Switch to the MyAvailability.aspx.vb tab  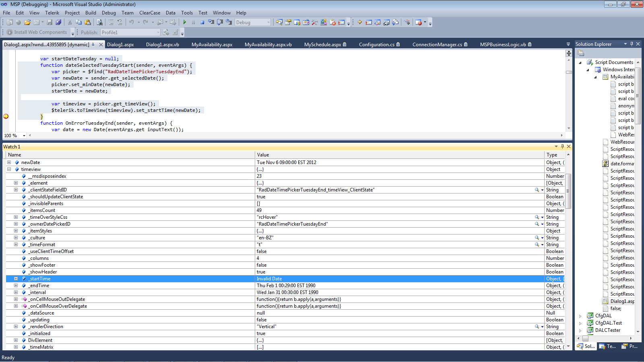[x=268, y=45]
